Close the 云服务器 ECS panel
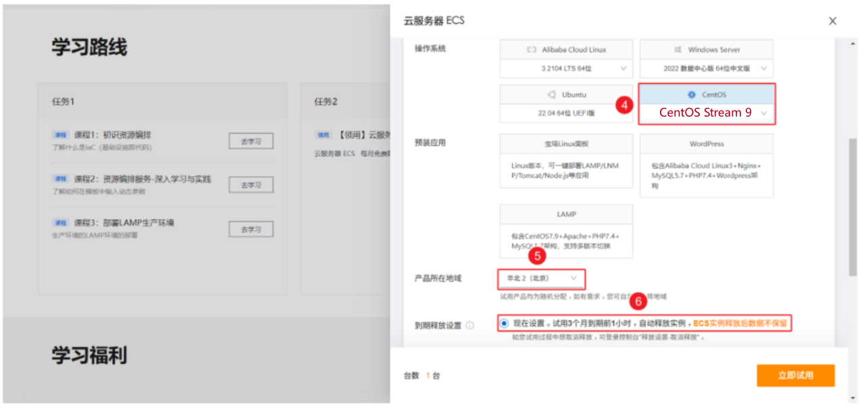This screenshot has height=407, width=868. [832, 21]
